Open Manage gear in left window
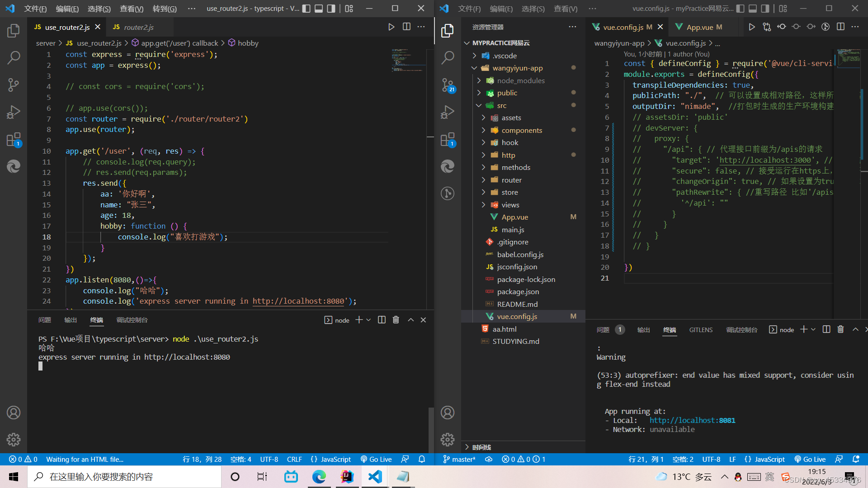Image resolution: width=868 pixels, height=488 pixels. click(14, 439)
